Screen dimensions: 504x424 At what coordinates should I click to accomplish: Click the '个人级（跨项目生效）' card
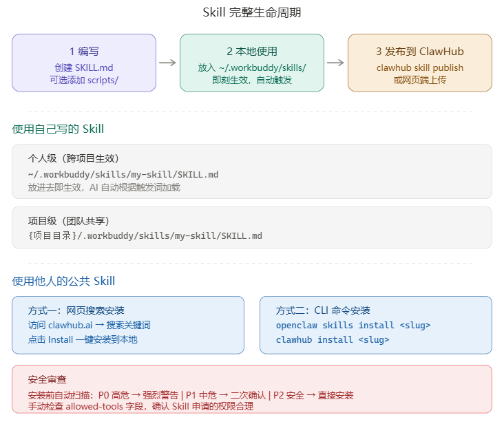(x=252, y=171)
